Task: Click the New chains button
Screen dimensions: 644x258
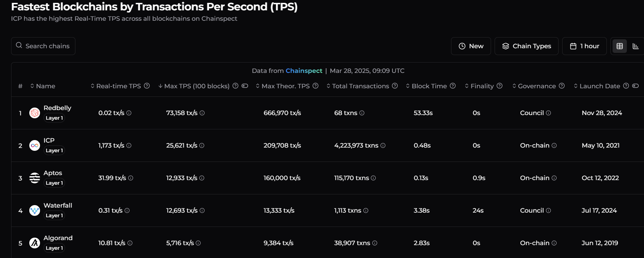Action: pos(471,46)
